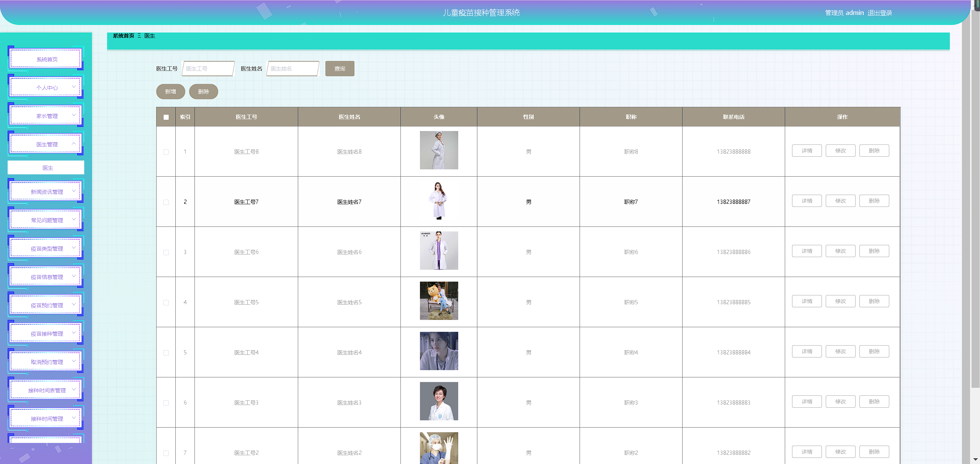Check the row checkbox for 医生工号8
This screenshot has height=464, width=980.
click(x=166, y=152)
